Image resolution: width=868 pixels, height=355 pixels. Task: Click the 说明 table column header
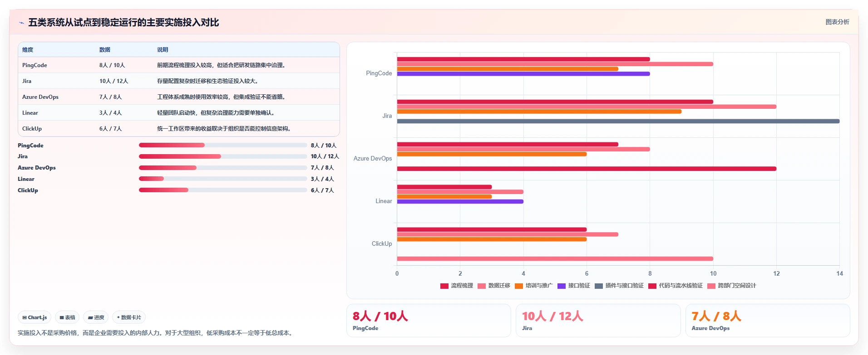[163, 50]
